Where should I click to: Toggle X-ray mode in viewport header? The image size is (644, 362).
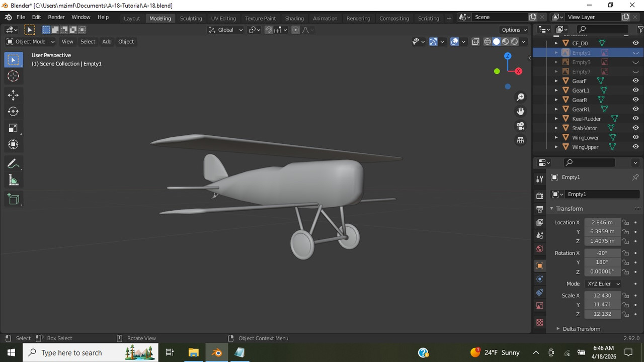(475, 42)
